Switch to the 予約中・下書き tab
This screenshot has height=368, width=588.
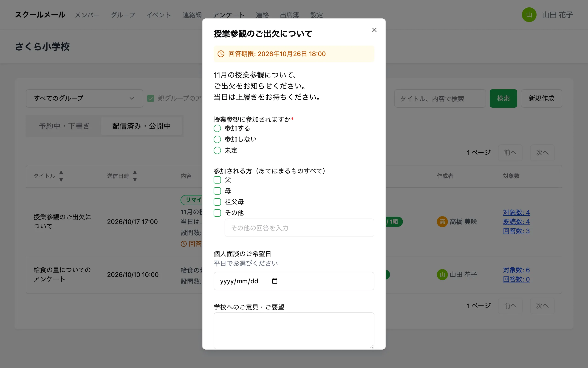tap(64, 126)
